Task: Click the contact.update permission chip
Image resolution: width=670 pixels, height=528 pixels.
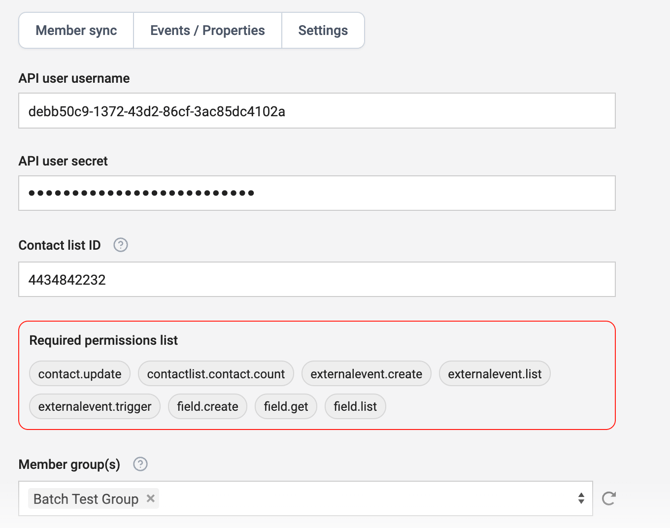Action: (x=80, y=374)
